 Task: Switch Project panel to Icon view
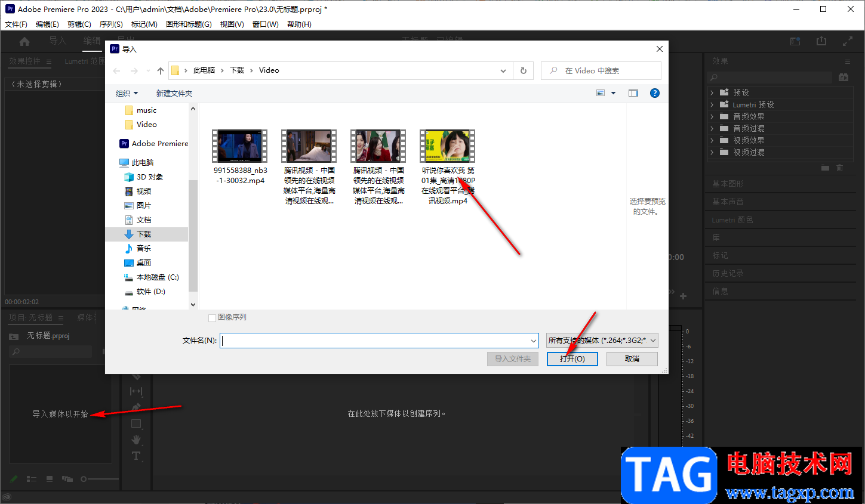(x=50, y=478)
